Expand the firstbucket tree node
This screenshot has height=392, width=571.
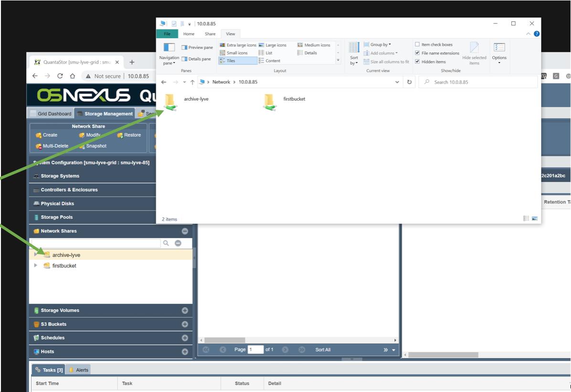tap(36, 265)
